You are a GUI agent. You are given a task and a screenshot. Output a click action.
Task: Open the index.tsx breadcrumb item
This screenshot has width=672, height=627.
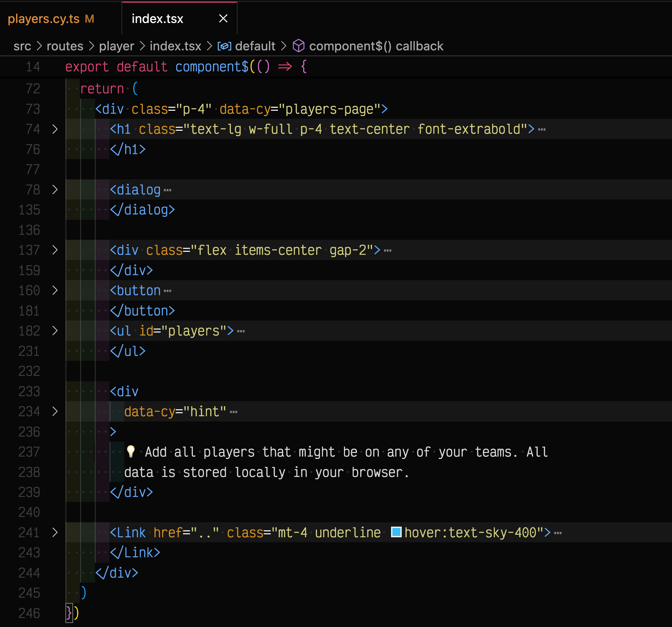pos(176,46)
